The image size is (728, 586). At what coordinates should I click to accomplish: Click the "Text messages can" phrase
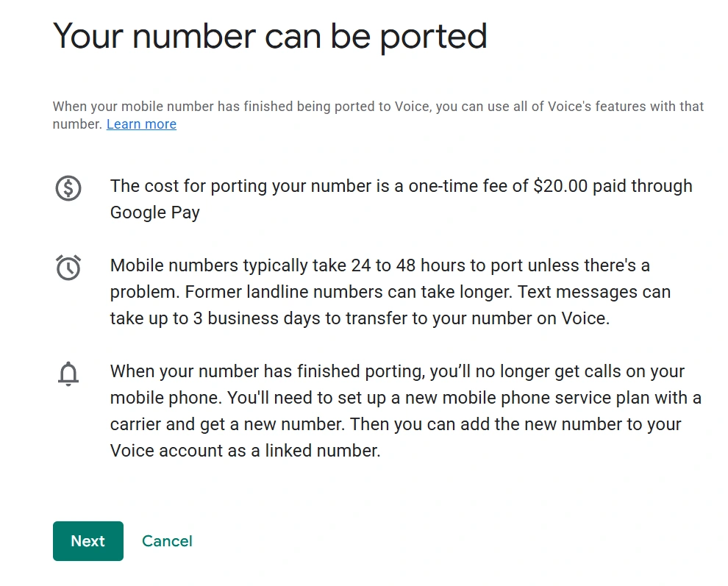(x=594, y=292)
